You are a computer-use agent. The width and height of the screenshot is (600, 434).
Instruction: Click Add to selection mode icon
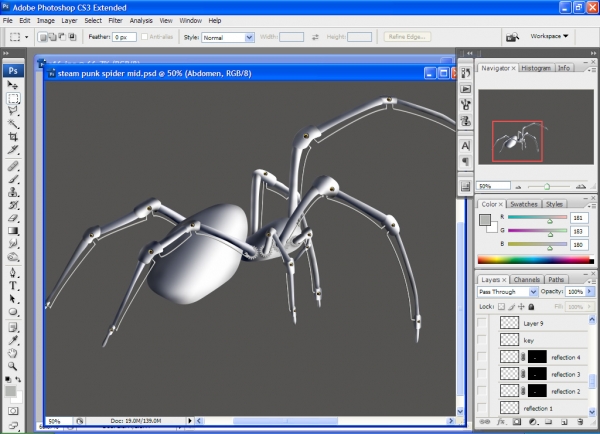(x=52, y=37)
